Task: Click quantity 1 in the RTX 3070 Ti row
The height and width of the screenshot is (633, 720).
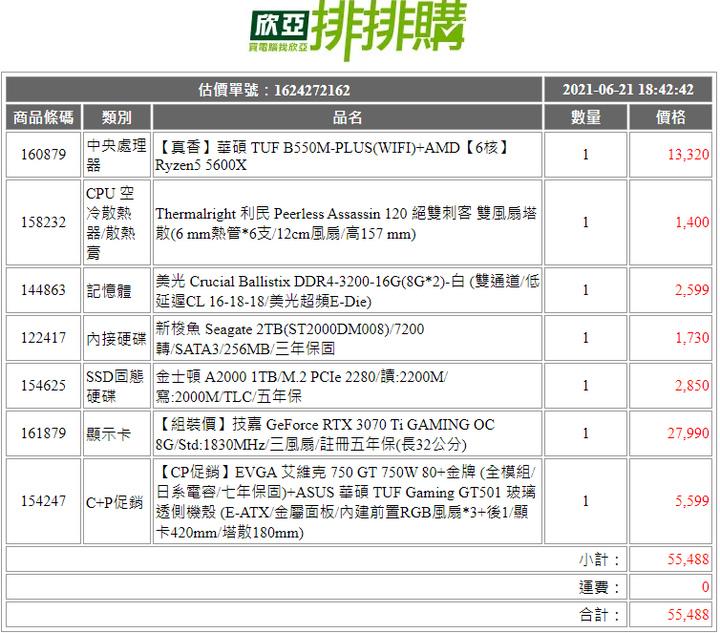Action: click(x=585, y=433)
